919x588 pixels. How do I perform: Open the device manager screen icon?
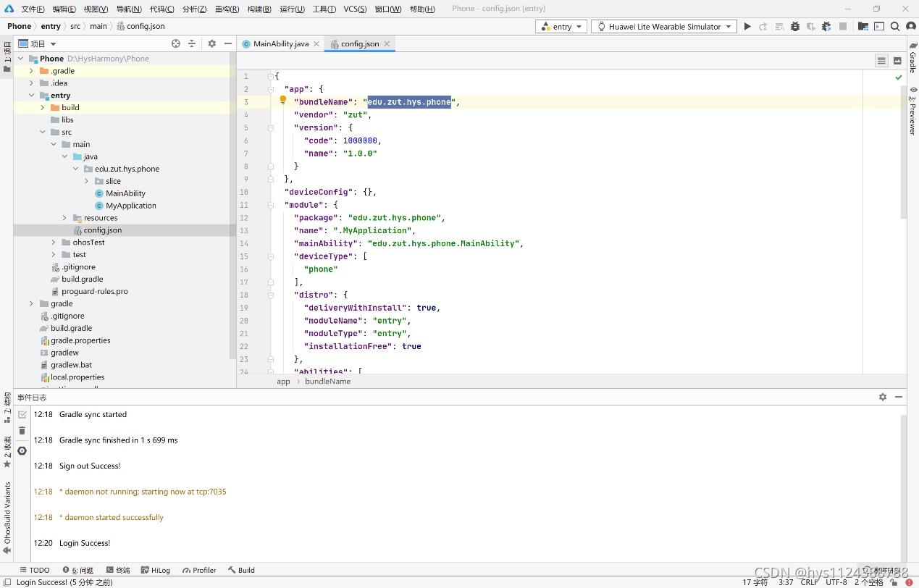[x=878, y=27]
